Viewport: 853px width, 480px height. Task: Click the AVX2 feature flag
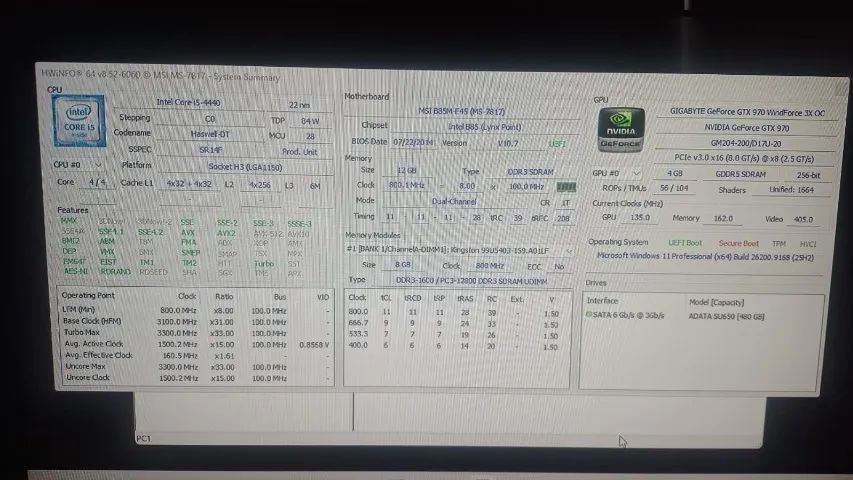tap(226, 233)
